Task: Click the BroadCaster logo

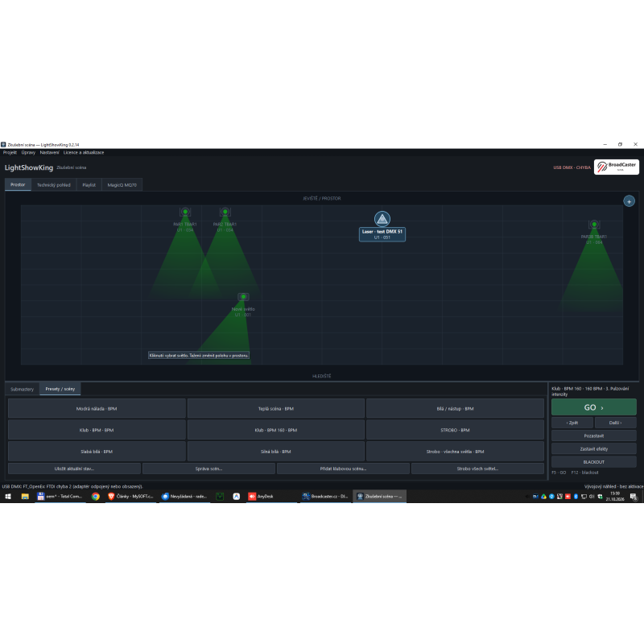Action: tap(617, 167)
